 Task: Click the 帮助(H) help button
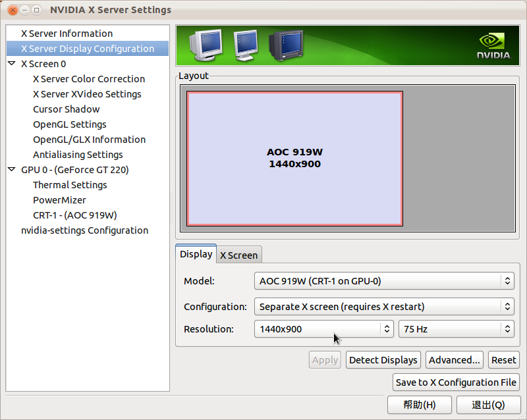tap(420, 405)
